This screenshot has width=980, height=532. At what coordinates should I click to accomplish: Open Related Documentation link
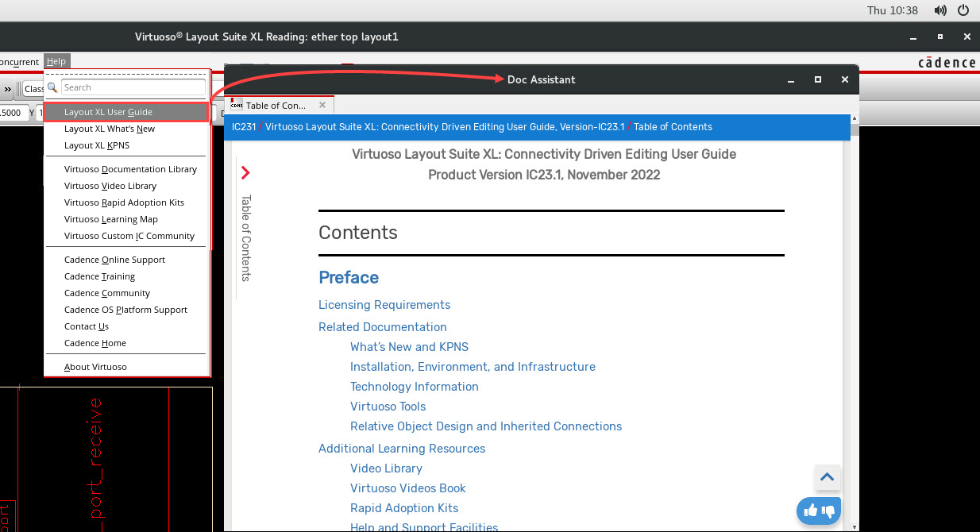coord(383,327)
